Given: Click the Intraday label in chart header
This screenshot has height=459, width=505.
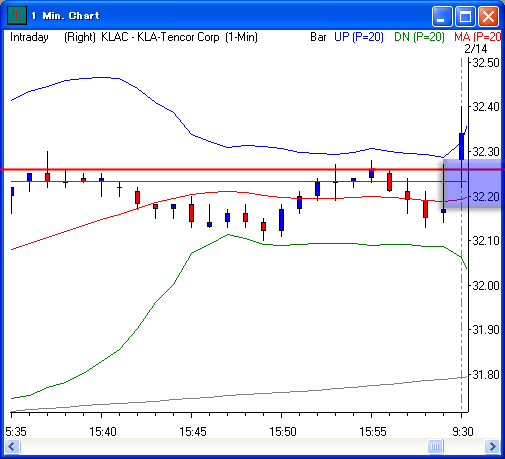Looking at the screenshot, I should [29, 37].
